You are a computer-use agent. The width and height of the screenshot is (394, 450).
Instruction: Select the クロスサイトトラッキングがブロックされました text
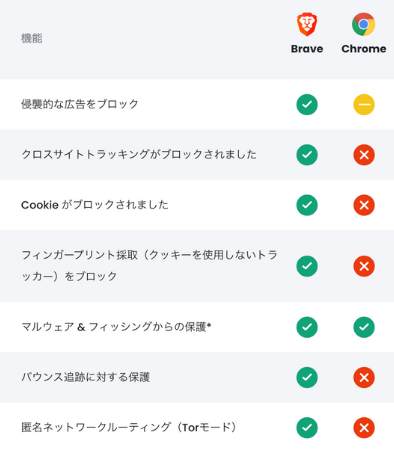pyautogui.click(x=139, y=155)
